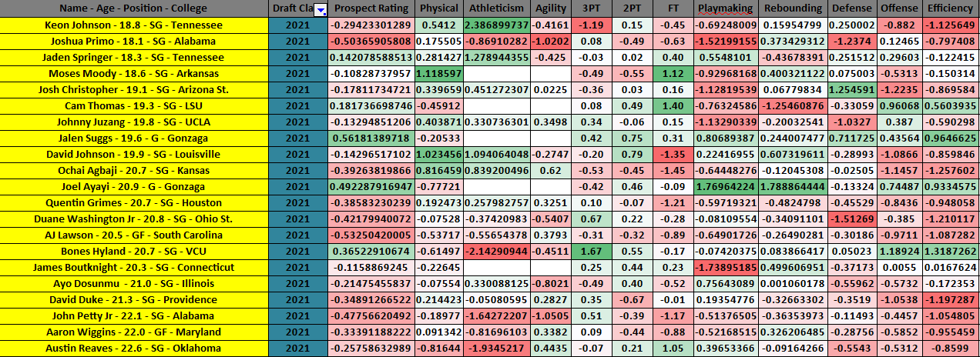Select AJ Lawson's Prospect Rating -0.53250420005
The width and height of the screenshot is (980, 357).
coord(371,235)
